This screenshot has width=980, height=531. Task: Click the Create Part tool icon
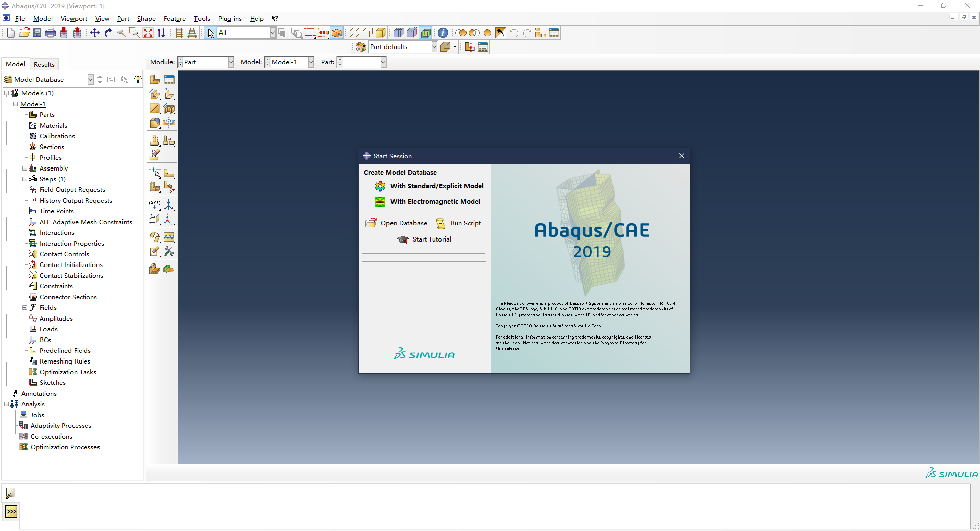[155, 80]
